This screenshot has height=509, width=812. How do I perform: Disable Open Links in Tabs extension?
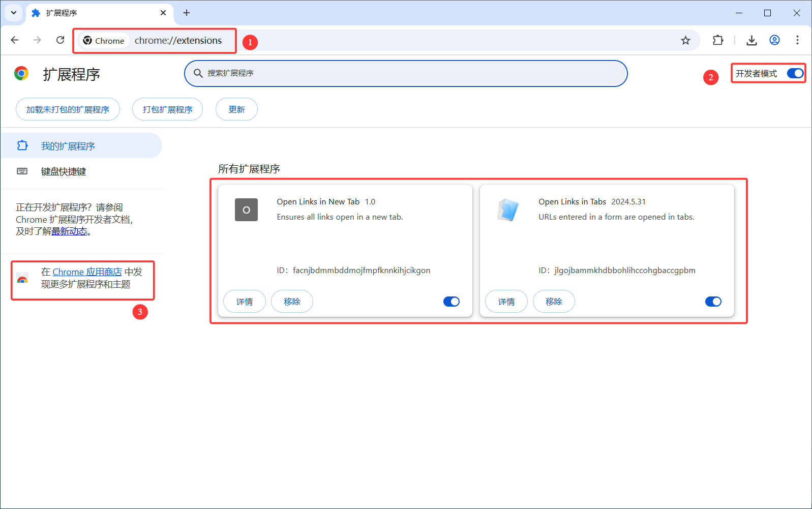713,302
